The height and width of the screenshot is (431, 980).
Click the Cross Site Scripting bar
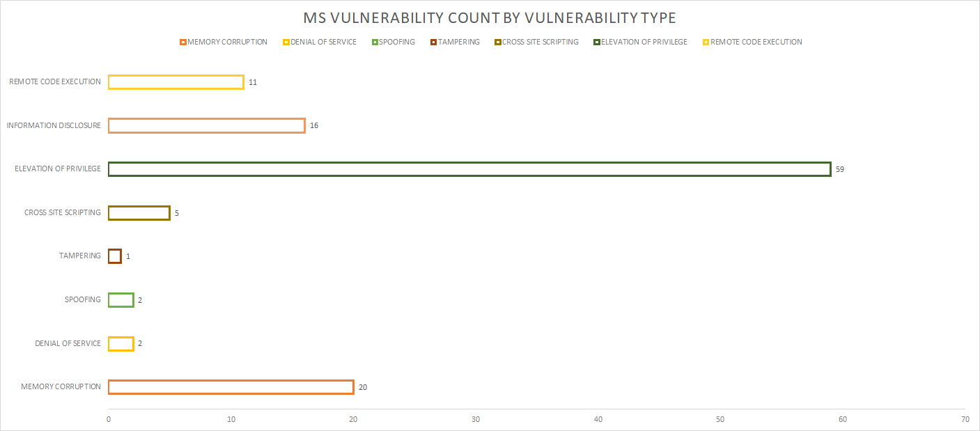click(x=139, y=212)
